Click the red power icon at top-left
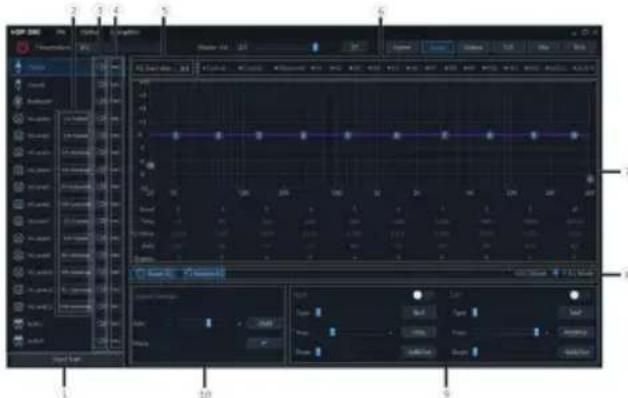The height and width of the screenshot is (398, 628). tap(23, 47)
